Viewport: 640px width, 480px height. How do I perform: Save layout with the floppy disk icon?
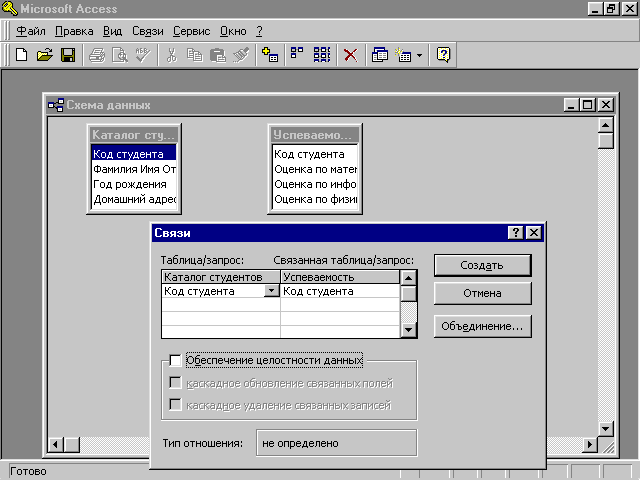(x=68, y=54)
